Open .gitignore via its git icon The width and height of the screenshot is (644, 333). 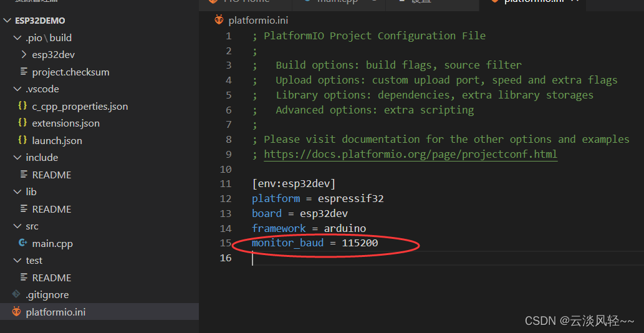coord(16,294)
